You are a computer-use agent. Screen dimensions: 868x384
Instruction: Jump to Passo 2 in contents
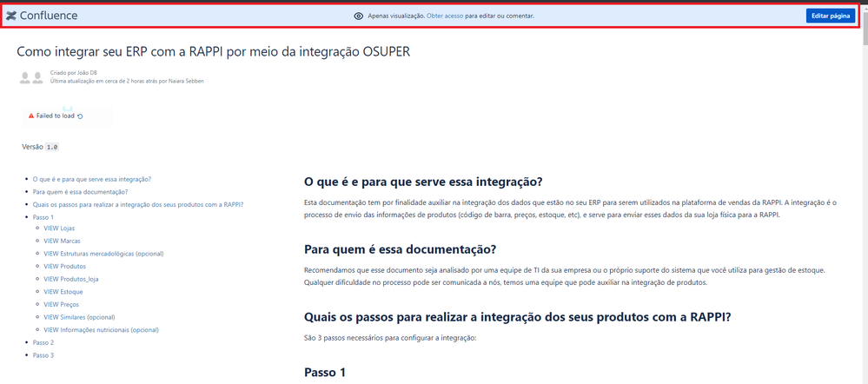click(43, 342)
